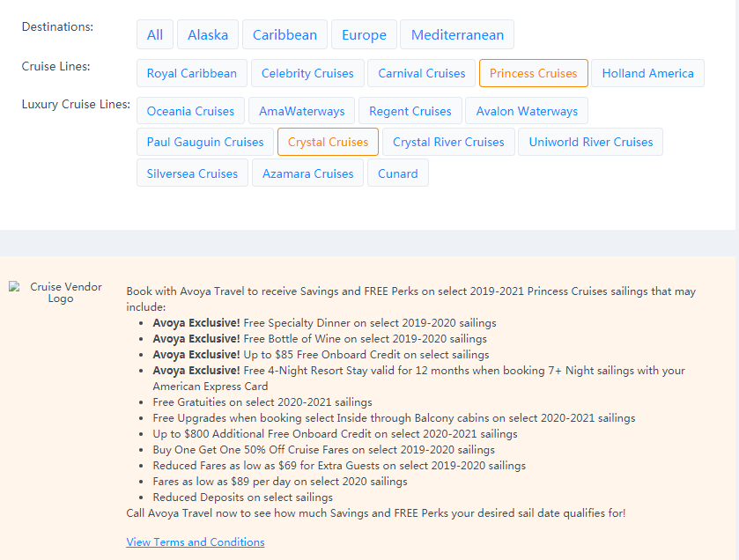The width and height of the screenshot is (739, 560).
Task: Select Paul Gauguin Cruises
Action: click(205, 142)
